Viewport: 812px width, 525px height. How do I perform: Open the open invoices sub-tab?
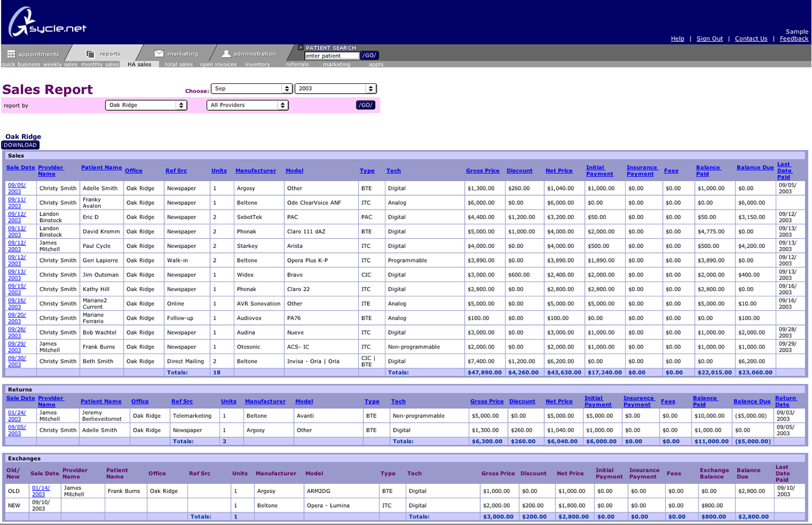pyautogui.click(x=218, y=64)
